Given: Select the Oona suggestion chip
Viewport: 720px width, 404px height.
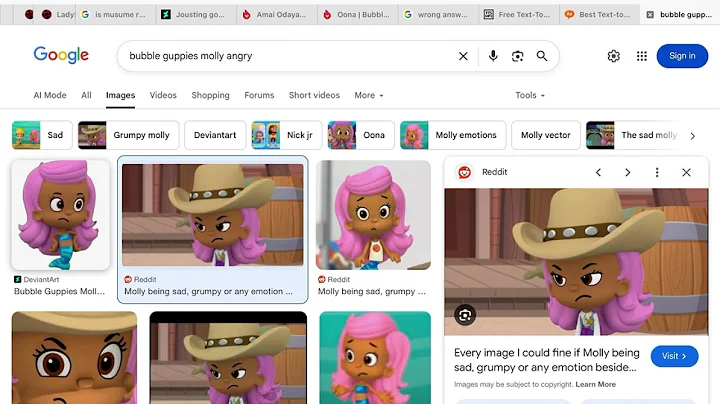Looking at the screenshot, I should [361, 135].
